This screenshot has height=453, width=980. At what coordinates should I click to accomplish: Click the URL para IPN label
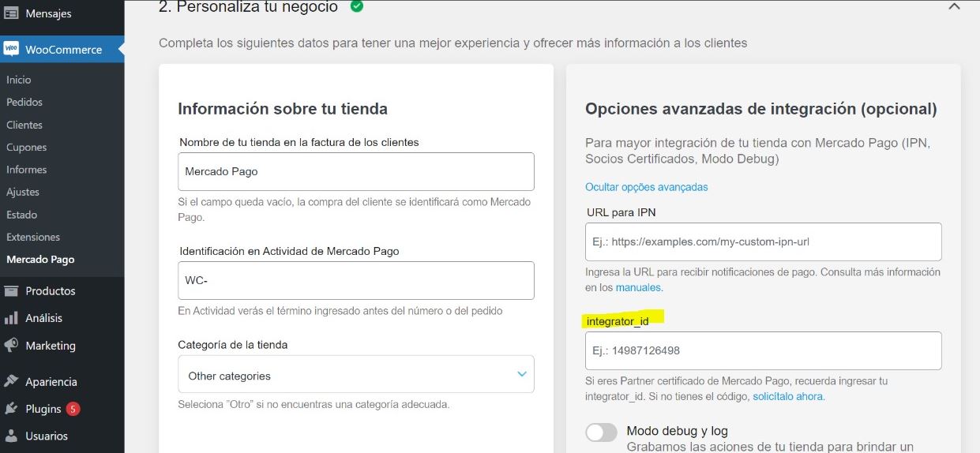pyautogui.click(x=621, y=212)
